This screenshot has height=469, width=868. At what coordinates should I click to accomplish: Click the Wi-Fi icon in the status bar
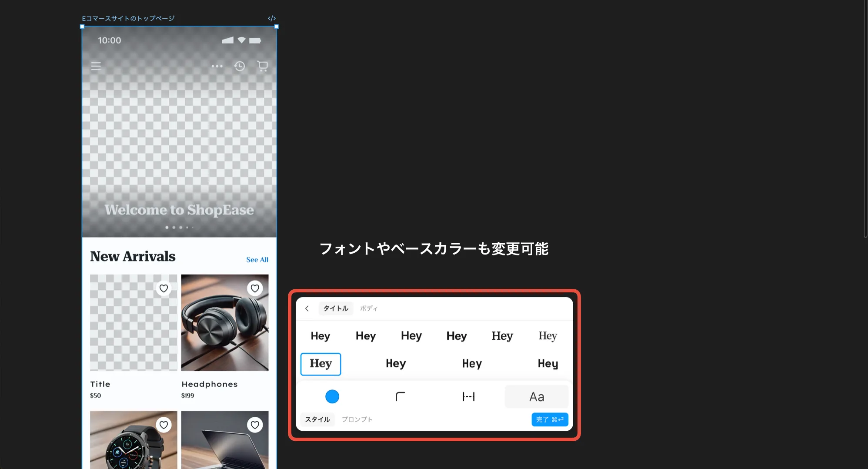pyautogui.click(x=241, y=40)
